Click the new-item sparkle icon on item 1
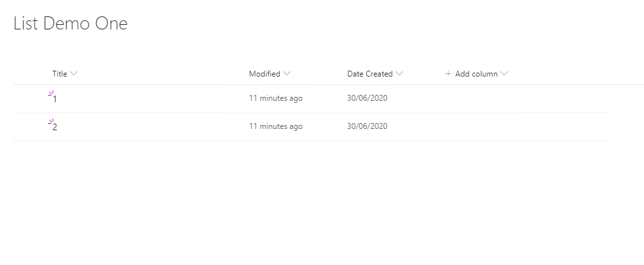The height and width of the screenshot is (265, 644). pos(51,94)
